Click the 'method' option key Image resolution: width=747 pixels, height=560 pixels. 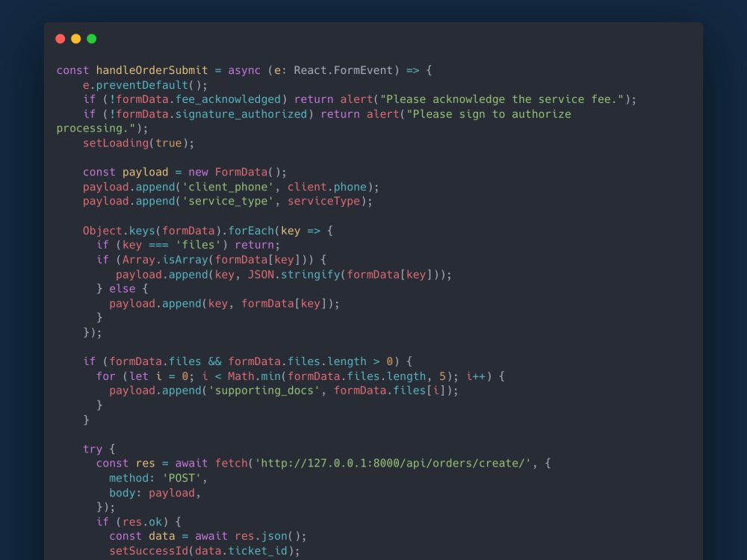click(x=128, y=479)
